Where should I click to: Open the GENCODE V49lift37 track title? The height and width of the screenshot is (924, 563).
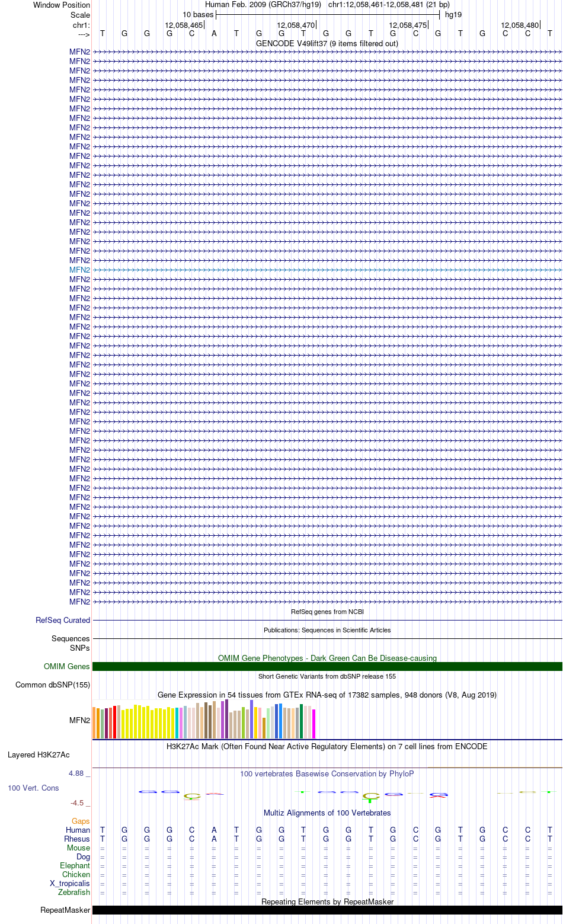(327, 43)
